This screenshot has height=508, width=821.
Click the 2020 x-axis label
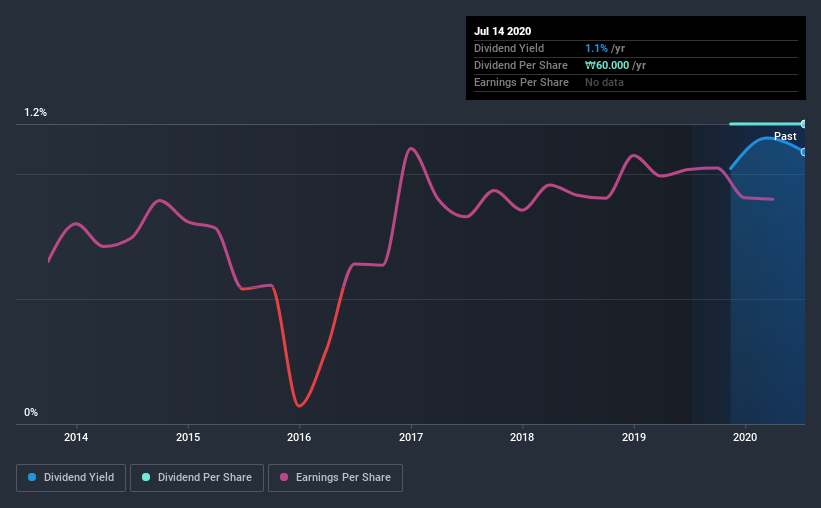pos(745,437)
